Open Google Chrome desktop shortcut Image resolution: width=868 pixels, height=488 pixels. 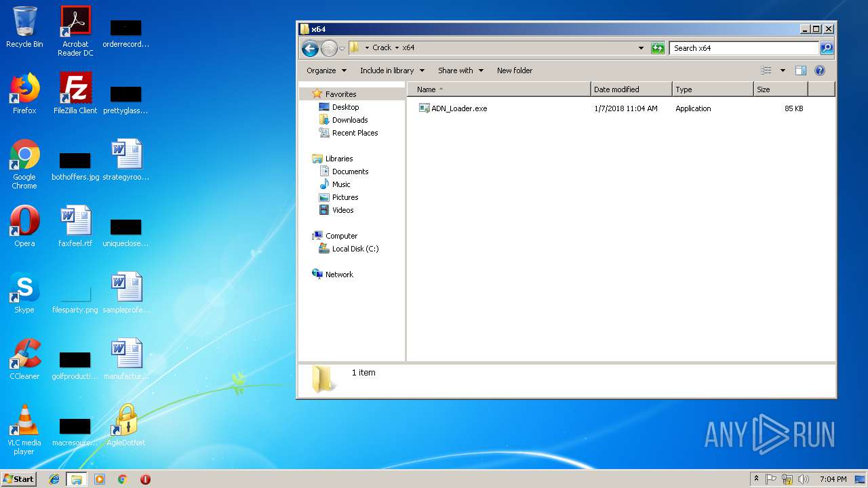(x=24, y=164)
